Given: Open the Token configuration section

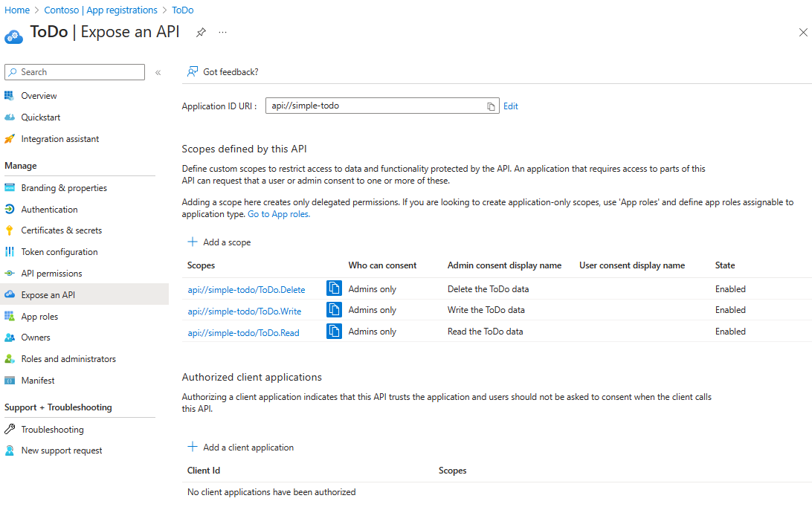Looking at the screenshot, I should pos(59,252).
